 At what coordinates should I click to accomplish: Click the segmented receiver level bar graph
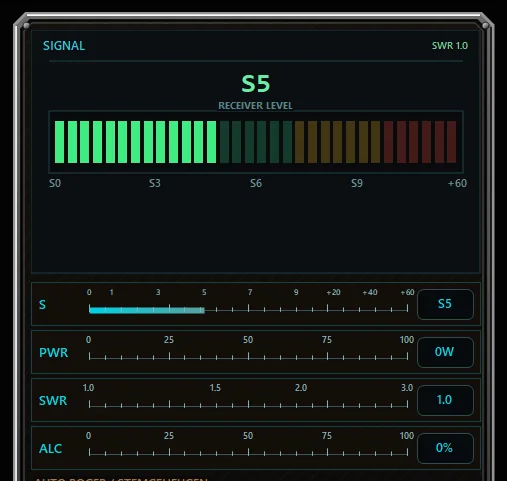tap(256, 142)
